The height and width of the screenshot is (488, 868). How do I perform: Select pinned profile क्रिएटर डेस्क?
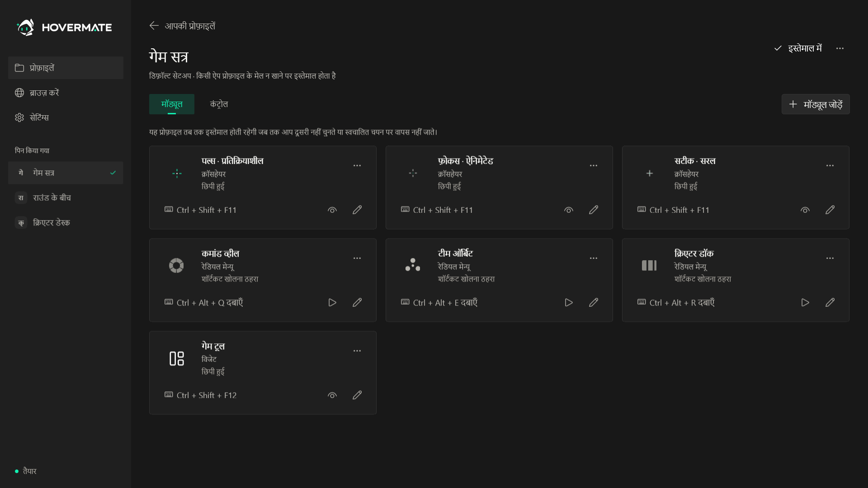66,222
